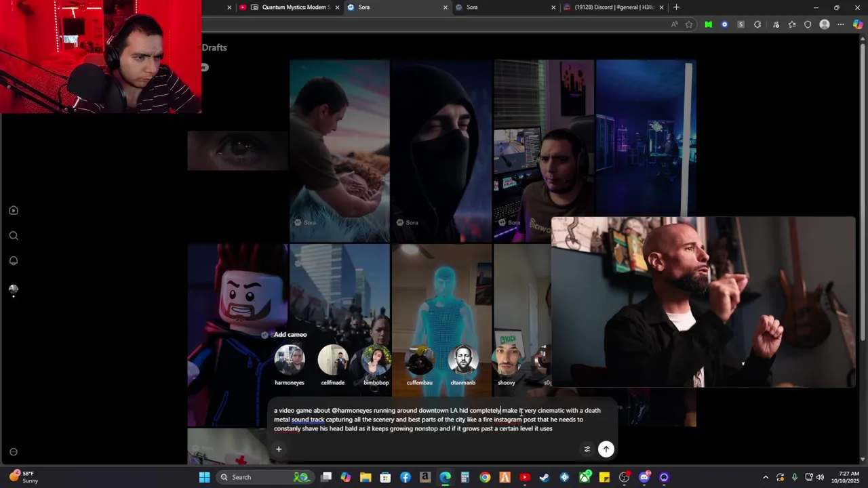Switch to the second Sora tab
Image resolution: width=868 pixels, height=488 pixels.
tap(505, 7)
